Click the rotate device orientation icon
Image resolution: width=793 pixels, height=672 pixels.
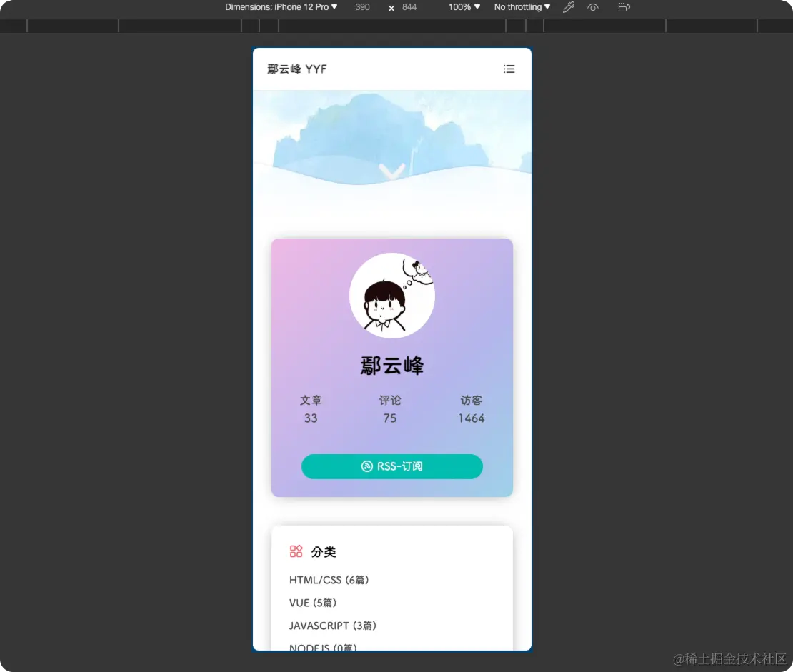coord(624,7)
